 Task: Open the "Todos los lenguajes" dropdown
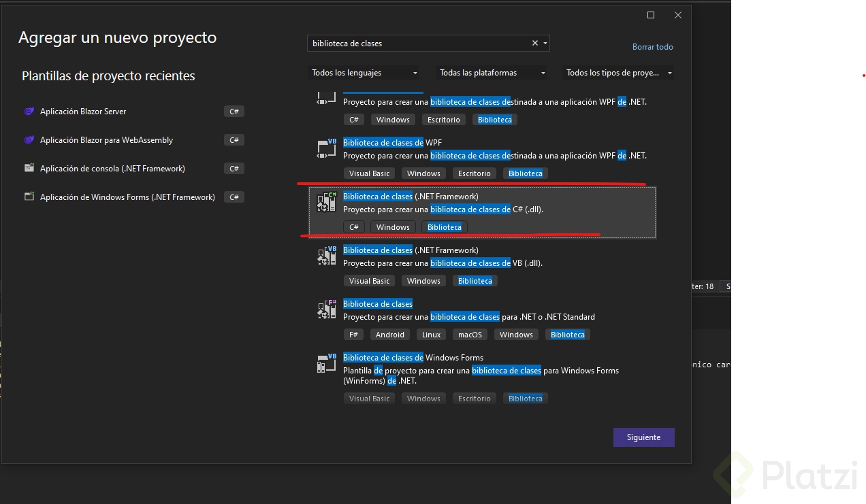tap(365, 73)
